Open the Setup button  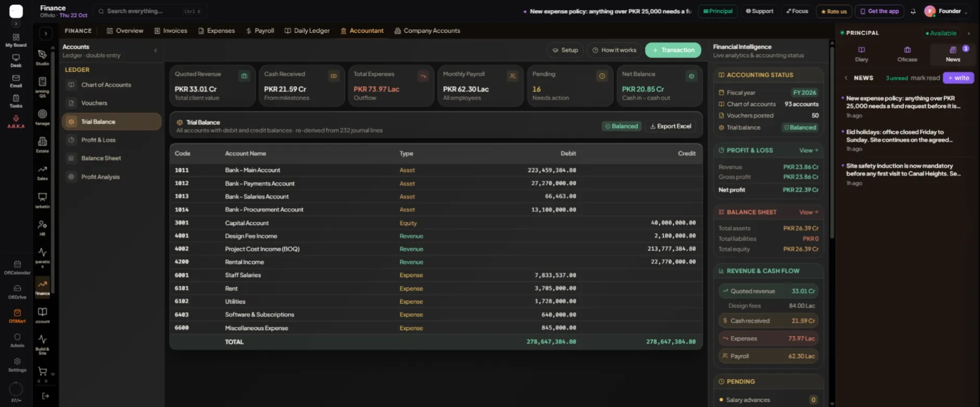click(x=565, y=50)
